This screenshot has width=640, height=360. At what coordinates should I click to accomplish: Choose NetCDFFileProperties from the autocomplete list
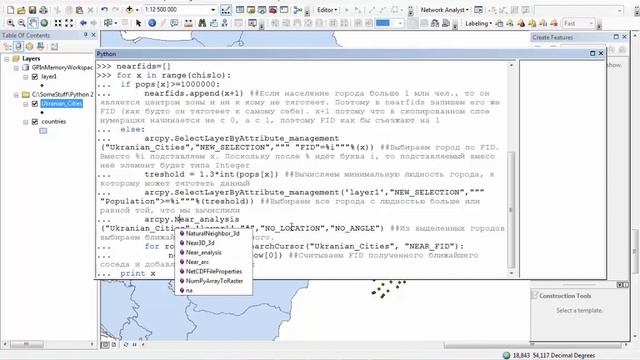213,271
